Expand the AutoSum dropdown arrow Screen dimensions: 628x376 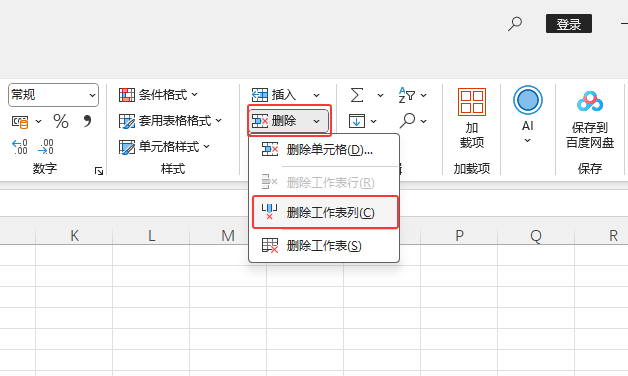tap(380, 95)
